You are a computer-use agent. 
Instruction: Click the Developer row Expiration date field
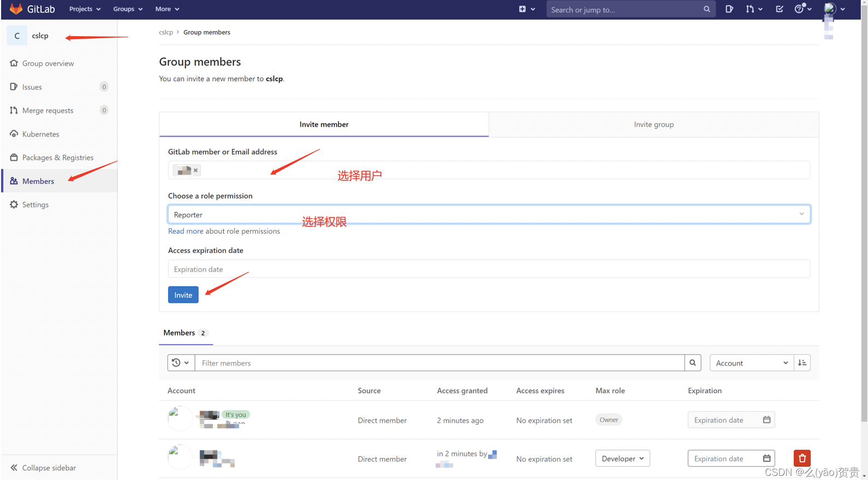[731, 458]
